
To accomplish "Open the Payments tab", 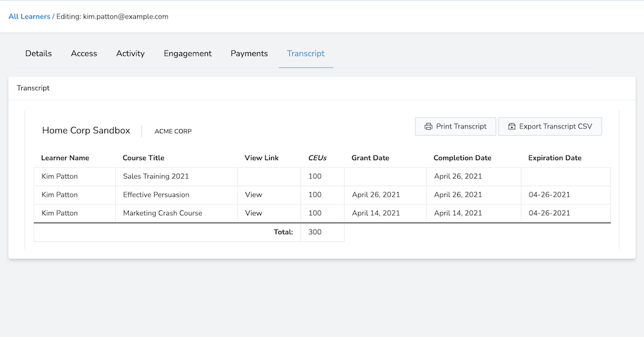I will point(249,53).
